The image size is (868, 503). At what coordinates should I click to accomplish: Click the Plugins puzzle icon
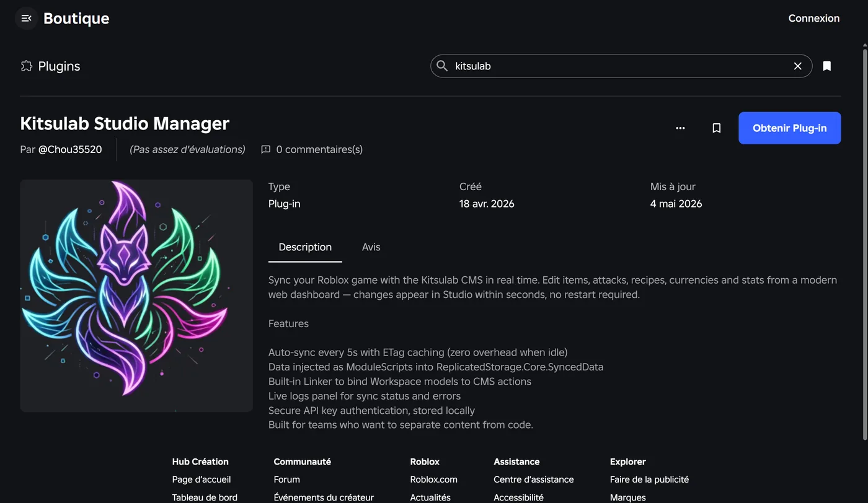26,66
